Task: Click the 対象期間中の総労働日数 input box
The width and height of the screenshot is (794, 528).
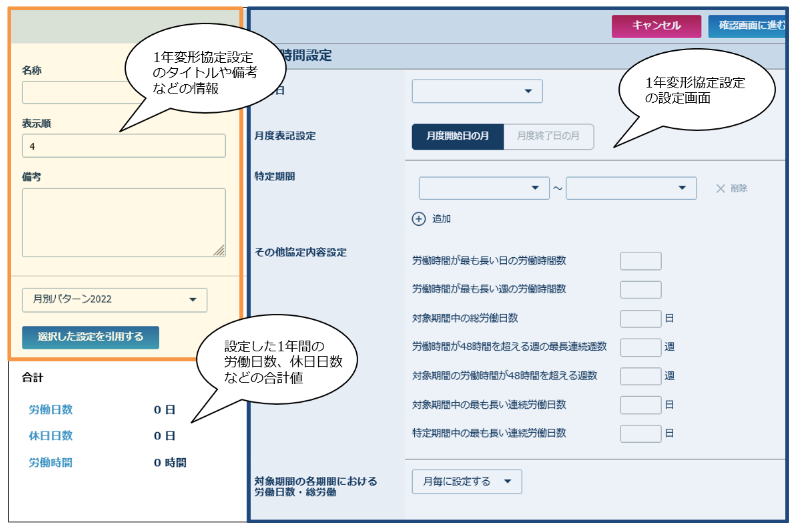Action: (640, 319)
